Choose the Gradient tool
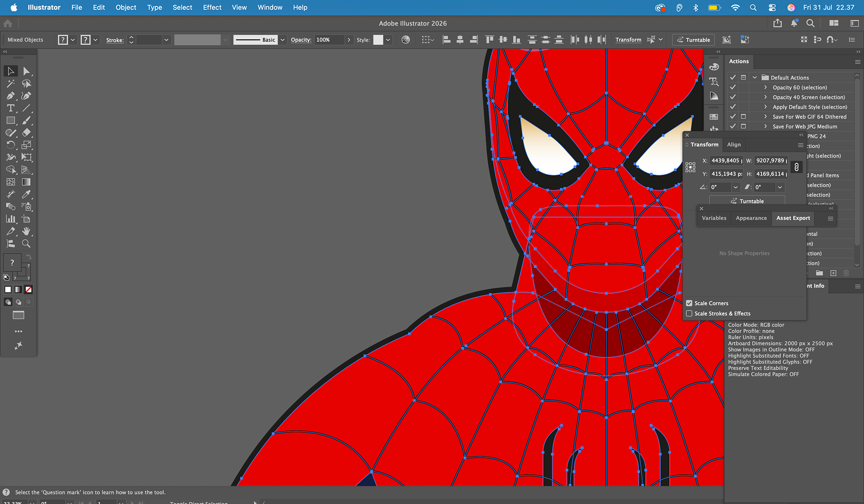 tap(27, 182)
